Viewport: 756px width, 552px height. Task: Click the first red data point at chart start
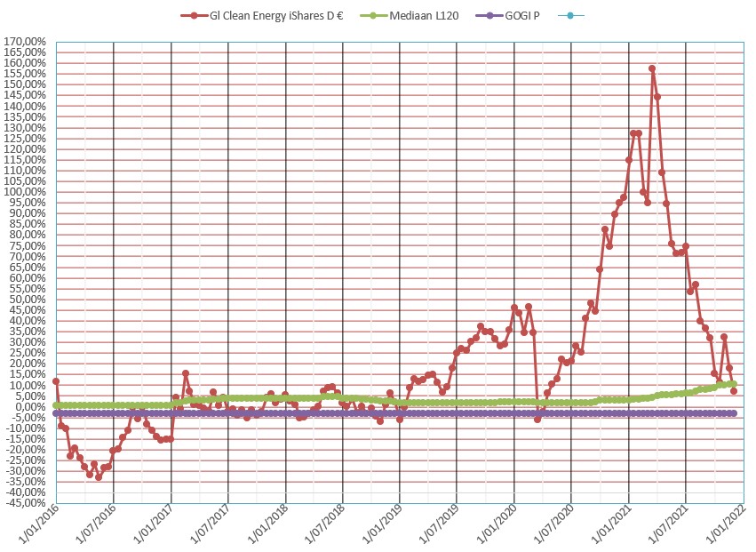tap(56, 381)
